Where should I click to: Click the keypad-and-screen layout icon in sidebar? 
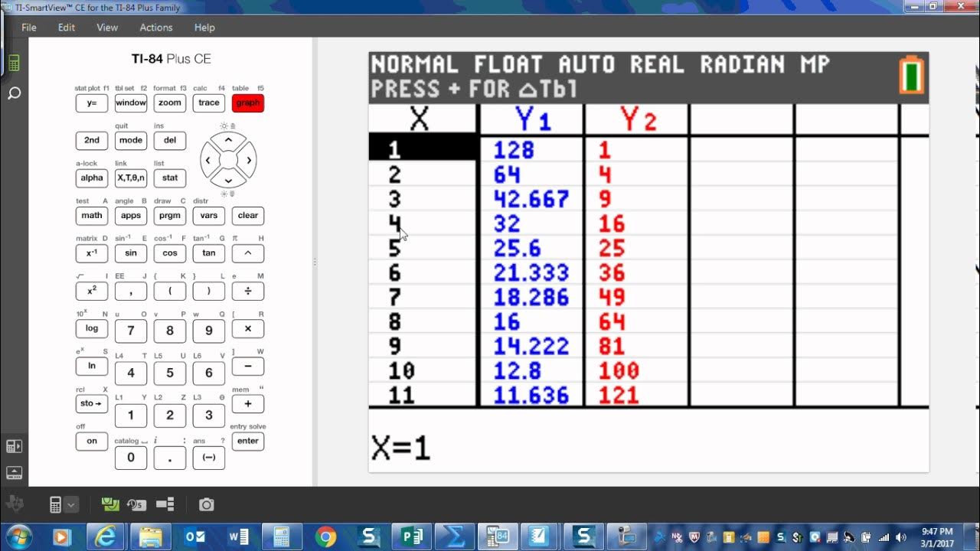pos(14,446)
